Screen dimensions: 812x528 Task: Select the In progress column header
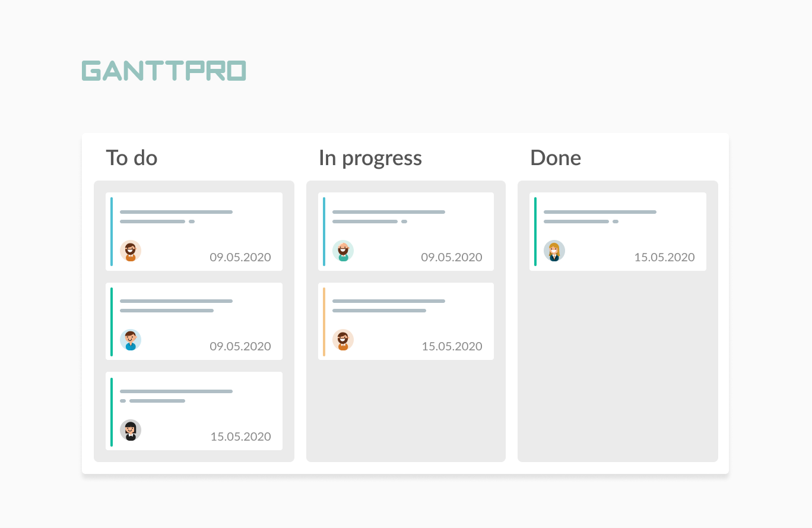370,159
